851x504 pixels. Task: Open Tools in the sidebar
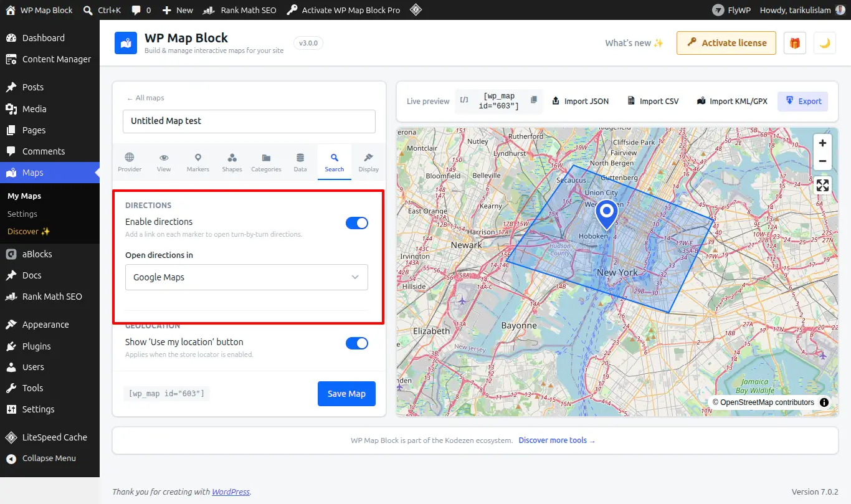pyautogui.click(x=50, y=388)
